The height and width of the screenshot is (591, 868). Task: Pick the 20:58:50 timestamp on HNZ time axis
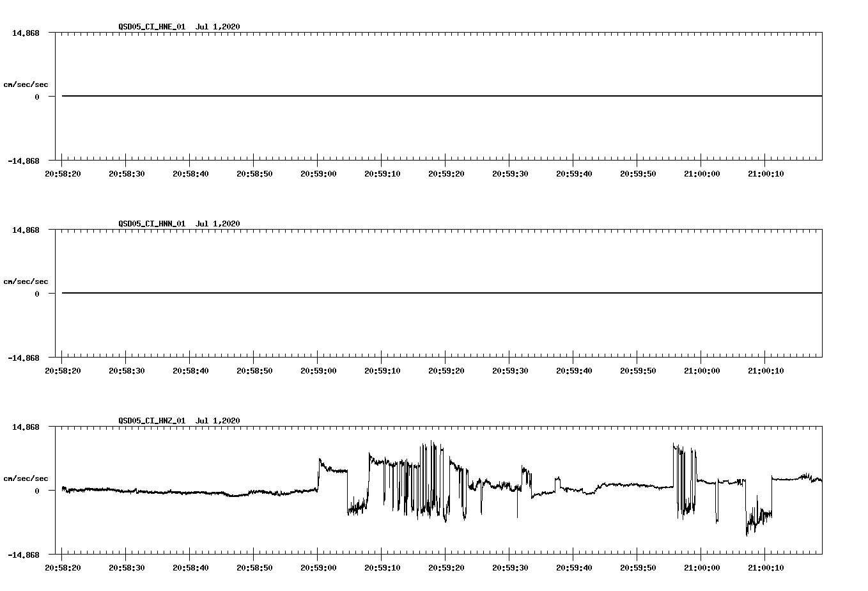point(254,567)
